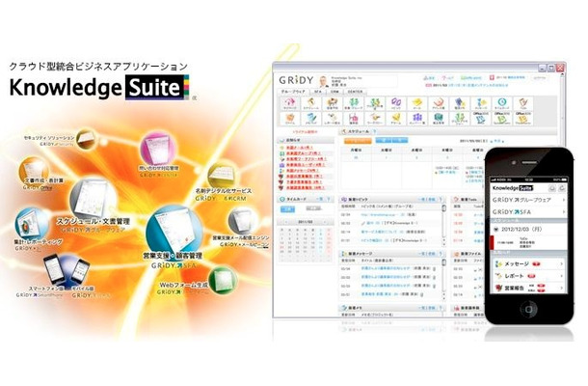Image resolution: width=588 pixels, height=386 pixels.
Task: Open the 登録 link in the 新着メッセージ header
Action: coord(431,254)
